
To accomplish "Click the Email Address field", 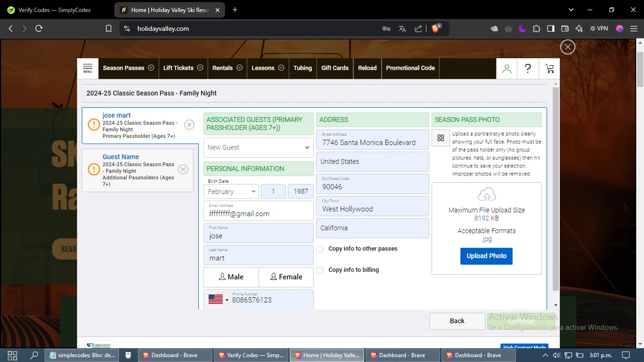I will (x=258, y=211).
